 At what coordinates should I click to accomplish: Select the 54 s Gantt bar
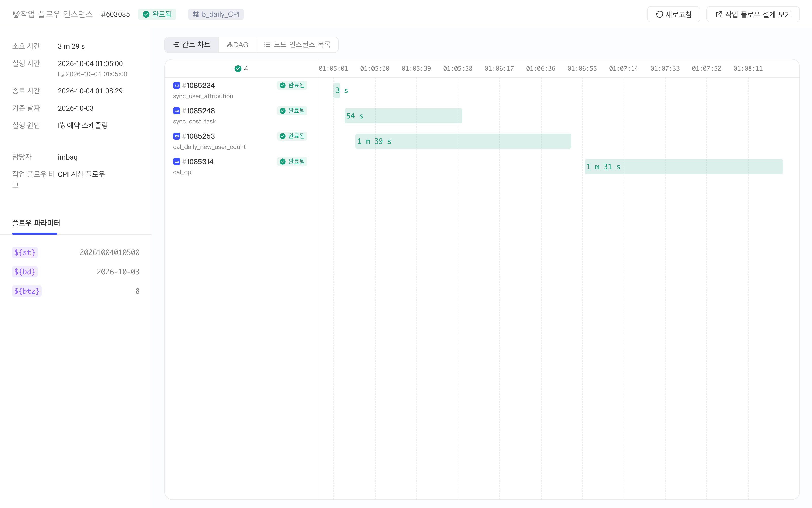point(403,116)
